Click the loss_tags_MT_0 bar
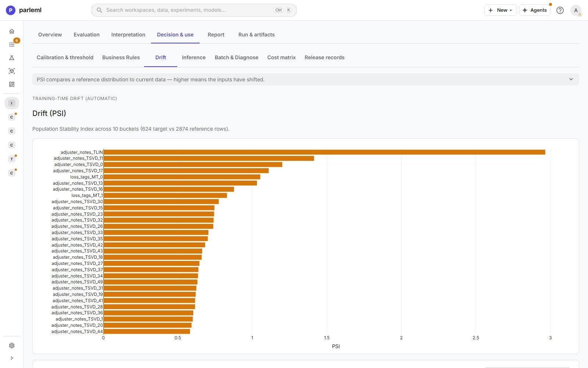 pyautogui.click(x=182, y=177)
